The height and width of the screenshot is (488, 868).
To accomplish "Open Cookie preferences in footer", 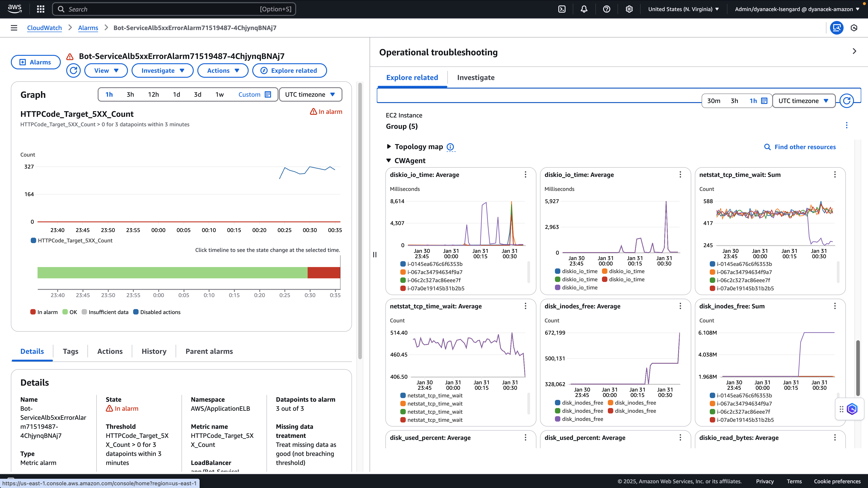I will 837,481.
